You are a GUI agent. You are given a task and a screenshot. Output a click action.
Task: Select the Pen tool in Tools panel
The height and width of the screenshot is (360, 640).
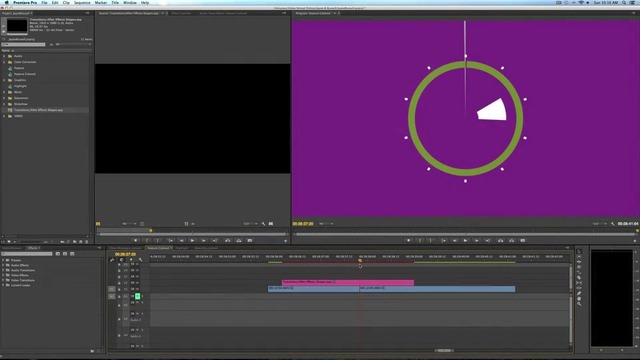[x=579, y=293]
